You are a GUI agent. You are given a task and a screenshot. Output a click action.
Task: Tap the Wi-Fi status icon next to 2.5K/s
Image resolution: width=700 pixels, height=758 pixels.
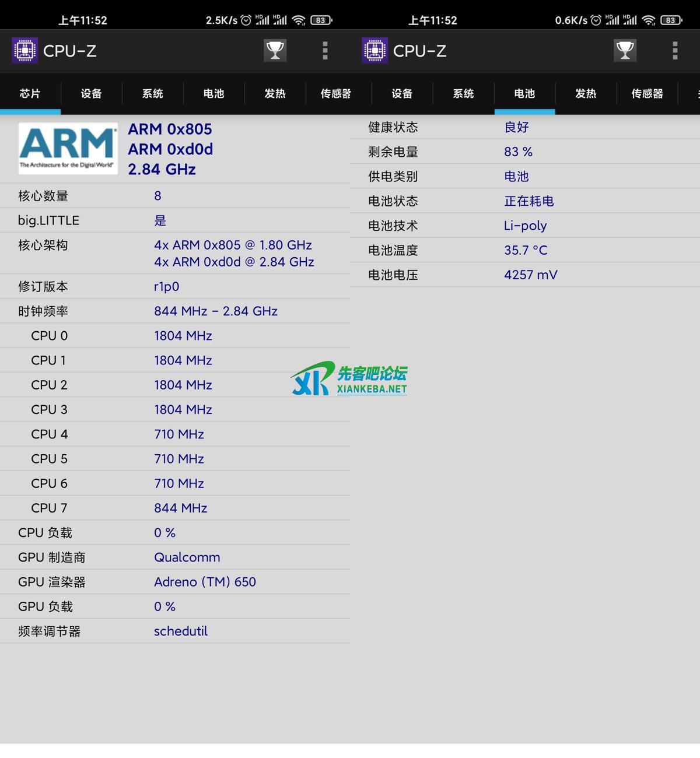(x=299, y=20)
